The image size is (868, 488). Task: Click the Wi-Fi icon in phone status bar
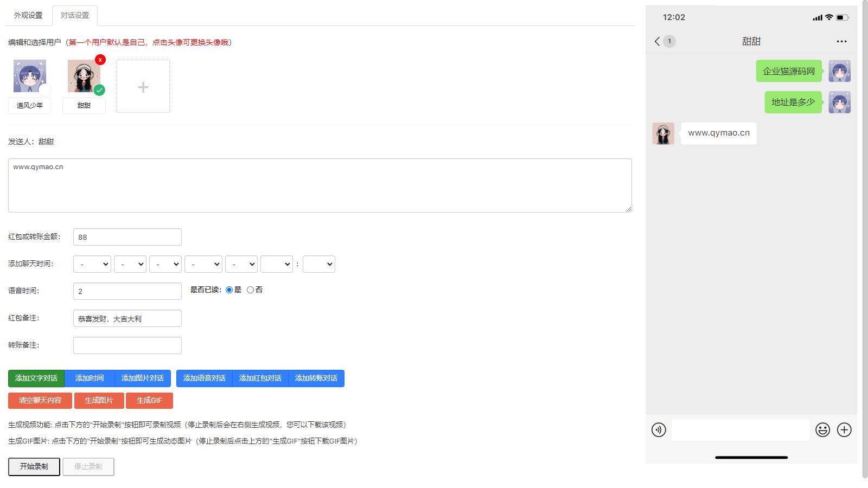[829, 17]
